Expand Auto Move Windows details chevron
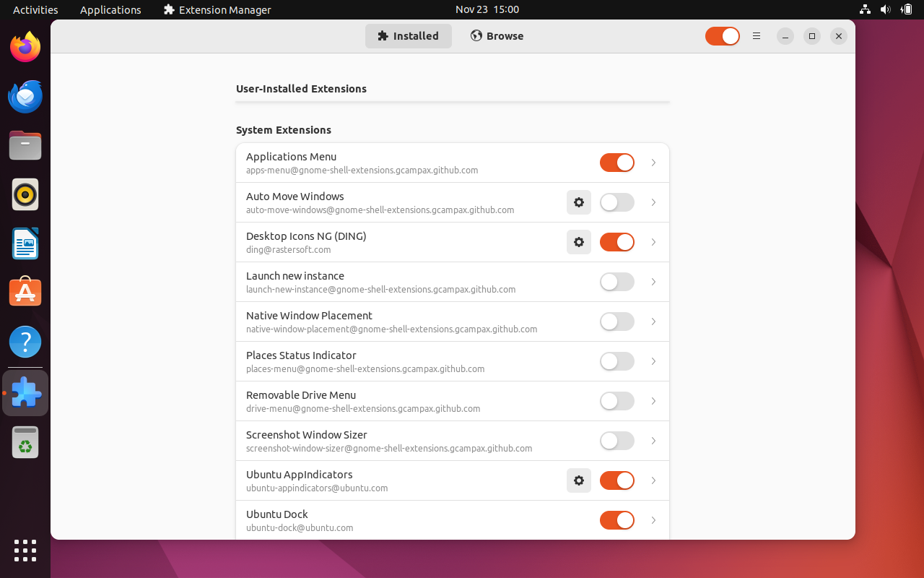The height and width of the screenshot is (578, 924). (x=653, y=202)
